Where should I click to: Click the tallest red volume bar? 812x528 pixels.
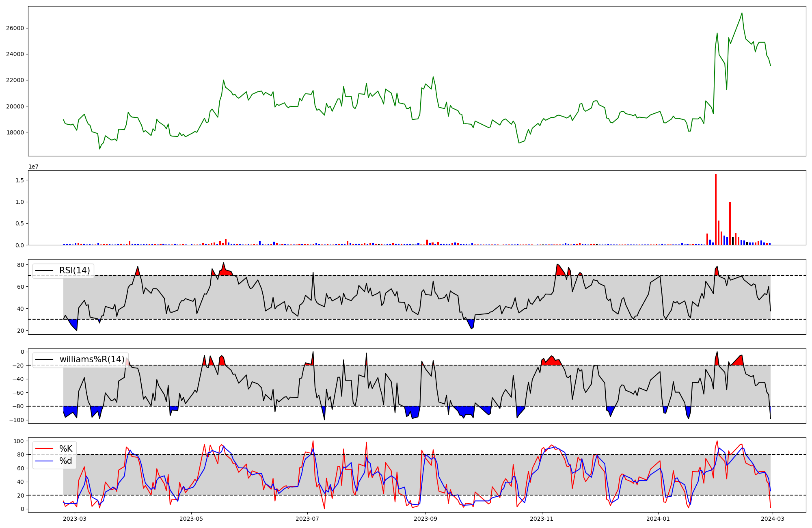click(x=716, y=210)
